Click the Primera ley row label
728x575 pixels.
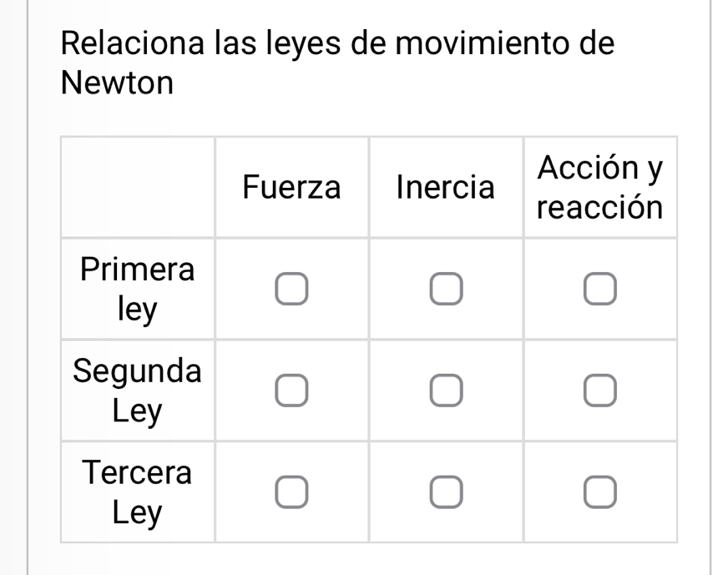138,290
